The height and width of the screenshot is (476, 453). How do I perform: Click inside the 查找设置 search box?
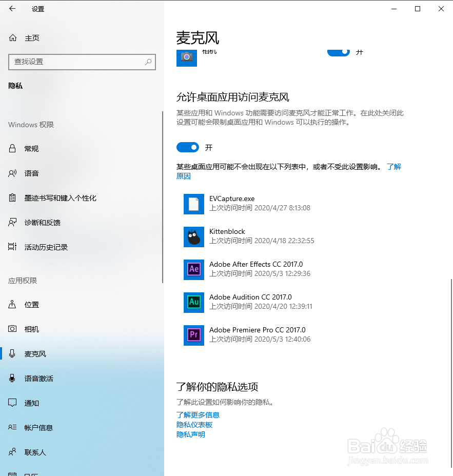point(82,62)
